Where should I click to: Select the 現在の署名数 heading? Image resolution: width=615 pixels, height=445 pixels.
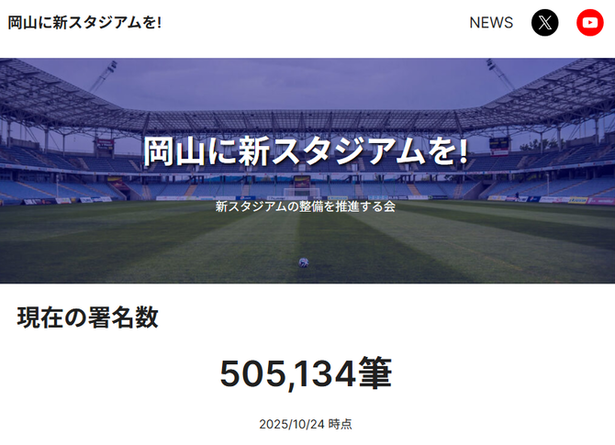[87, 317]
